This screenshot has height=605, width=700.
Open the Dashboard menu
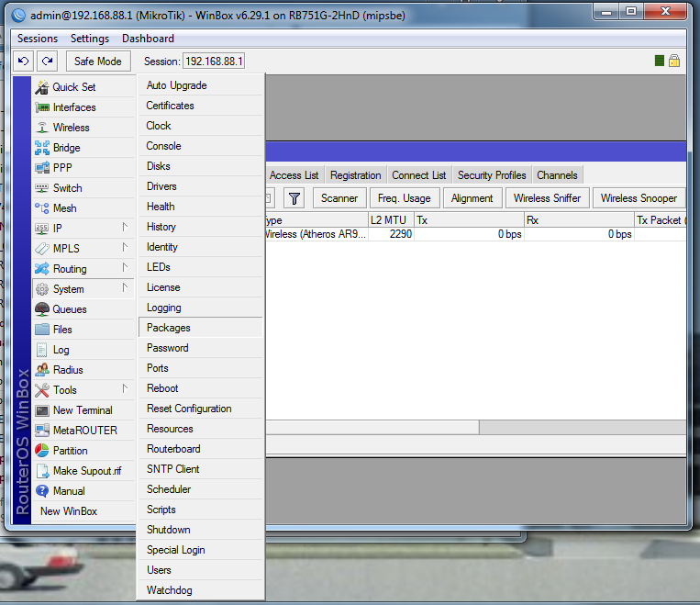coord(148,39)
